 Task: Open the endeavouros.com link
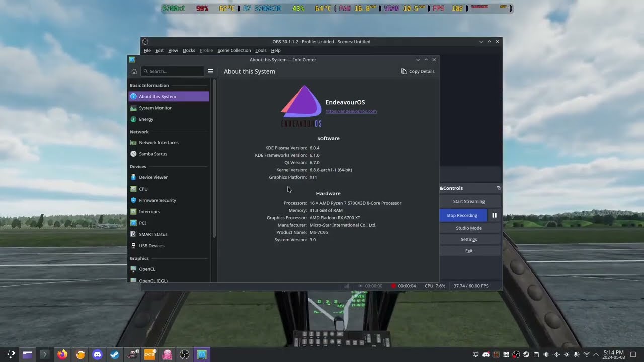pyautogui.click(x=351, y=111)
